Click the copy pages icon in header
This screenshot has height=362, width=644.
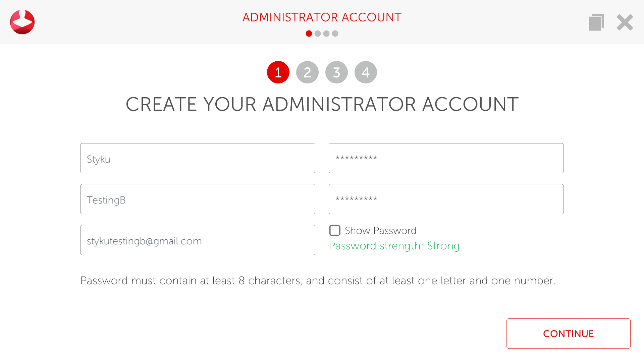point(596,22)
